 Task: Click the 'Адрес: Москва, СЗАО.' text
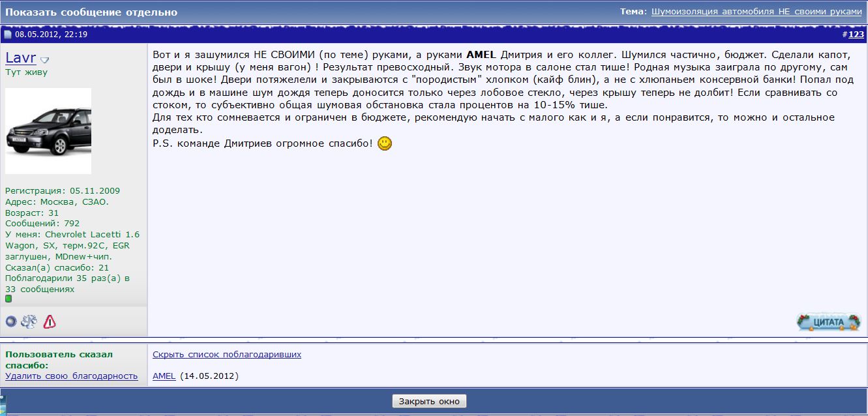click(57, 202)
